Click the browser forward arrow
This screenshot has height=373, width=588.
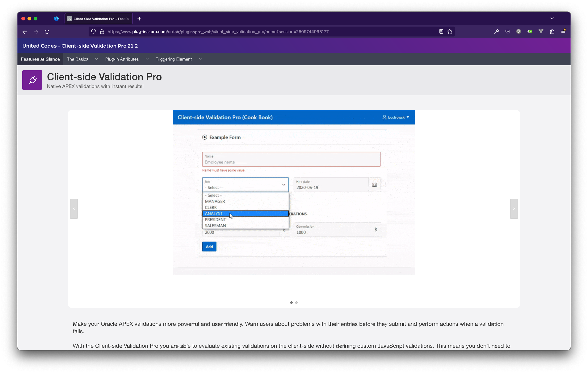pos(36,32)
